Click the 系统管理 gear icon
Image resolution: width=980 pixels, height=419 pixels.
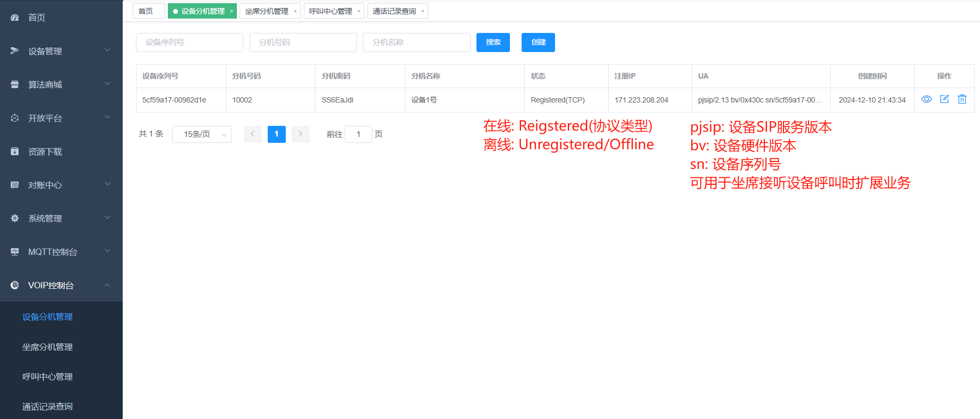click(15, 218)
